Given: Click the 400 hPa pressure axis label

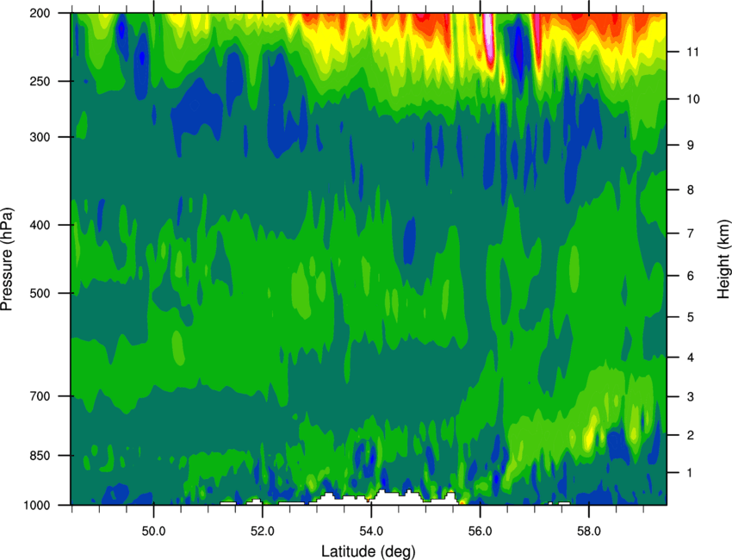Looking at the screenshot, I should pyautogui.click(x=40, y=225).
